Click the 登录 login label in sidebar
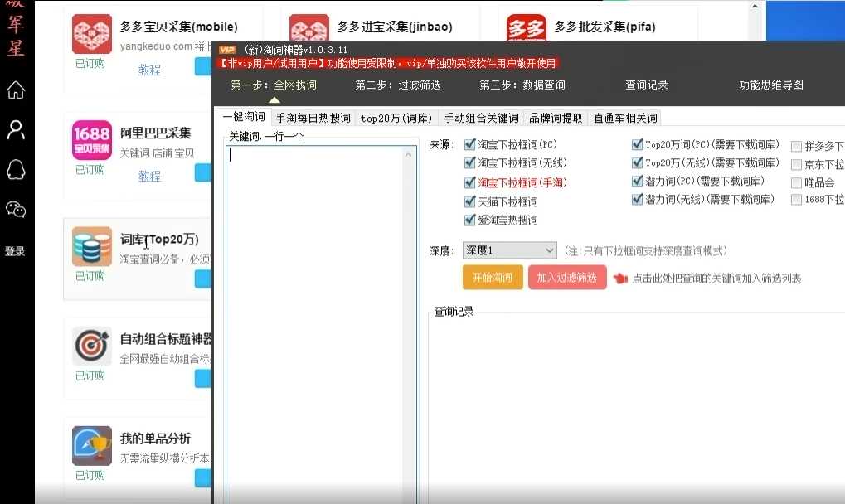This screenshot has height=504, width=845. 15,251
